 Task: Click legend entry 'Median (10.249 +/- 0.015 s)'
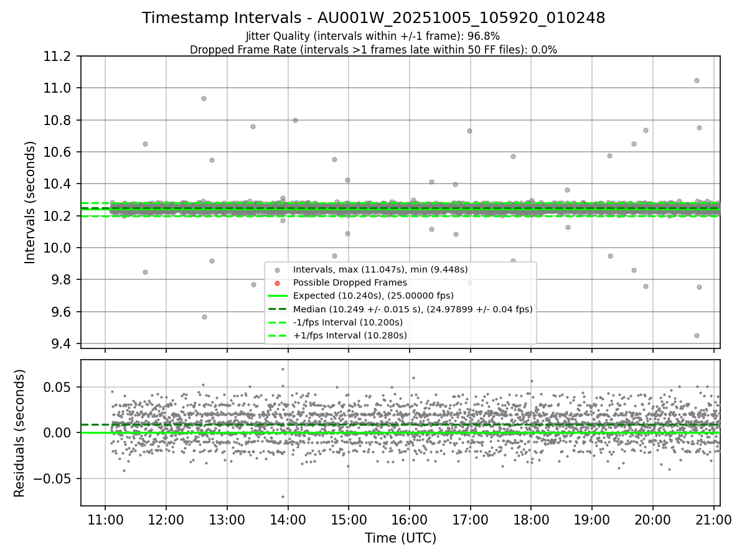413,309
